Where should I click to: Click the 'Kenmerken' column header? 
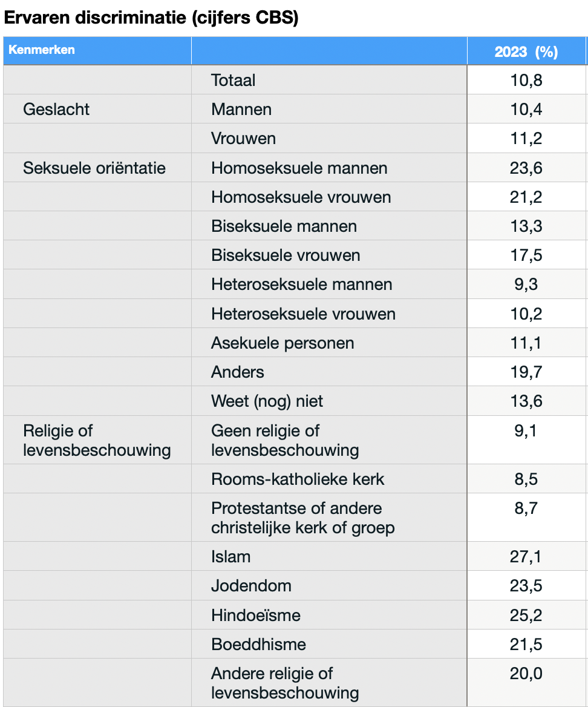click(x=42, y=50)
